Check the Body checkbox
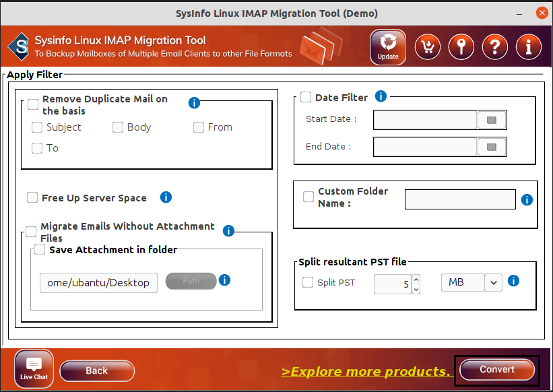Image resolution: width=553 pixels, height=392 pixels. coord(118,127)
